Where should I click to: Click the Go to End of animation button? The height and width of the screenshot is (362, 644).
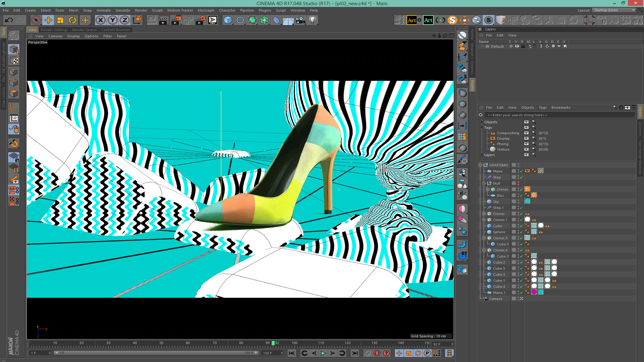[x=355, y=353]
